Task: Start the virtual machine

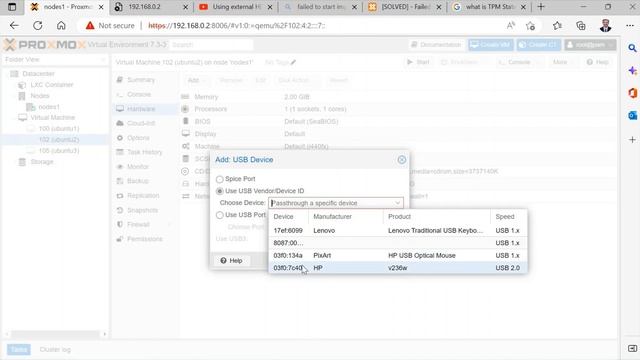Action: click(418, 62)
